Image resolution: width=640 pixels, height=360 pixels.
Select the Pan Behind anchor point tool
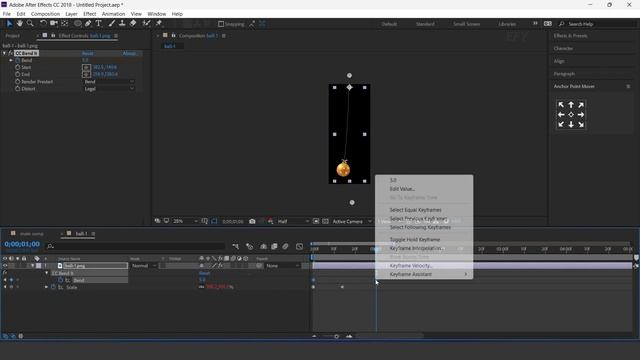(x=64, y=24)
